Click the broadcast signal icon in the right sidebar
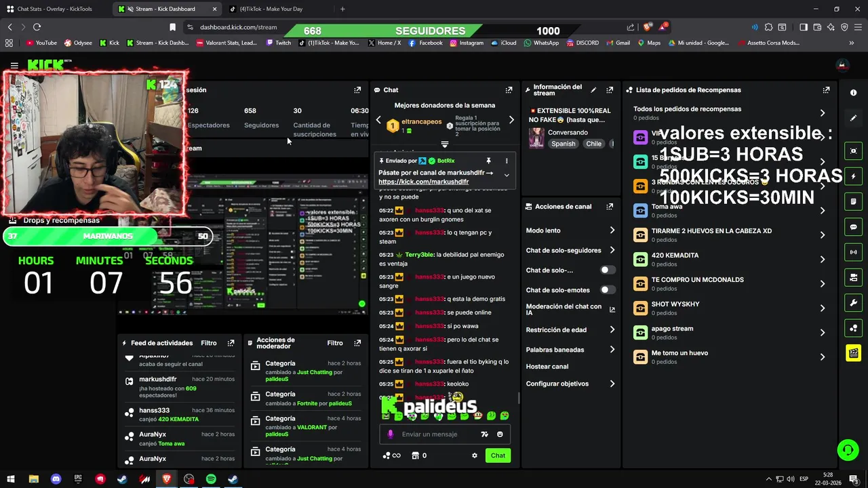868x488 pixels. 853,252
